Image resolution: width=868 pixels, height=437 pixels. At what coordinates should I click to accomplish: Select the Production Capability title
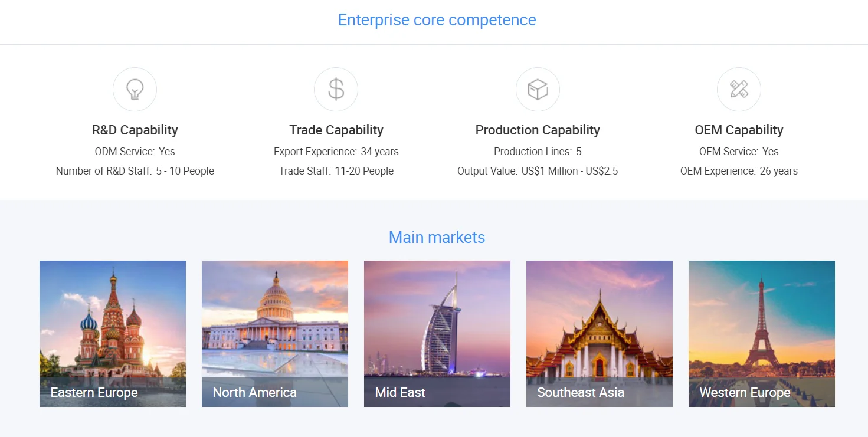tap(538, 130)
